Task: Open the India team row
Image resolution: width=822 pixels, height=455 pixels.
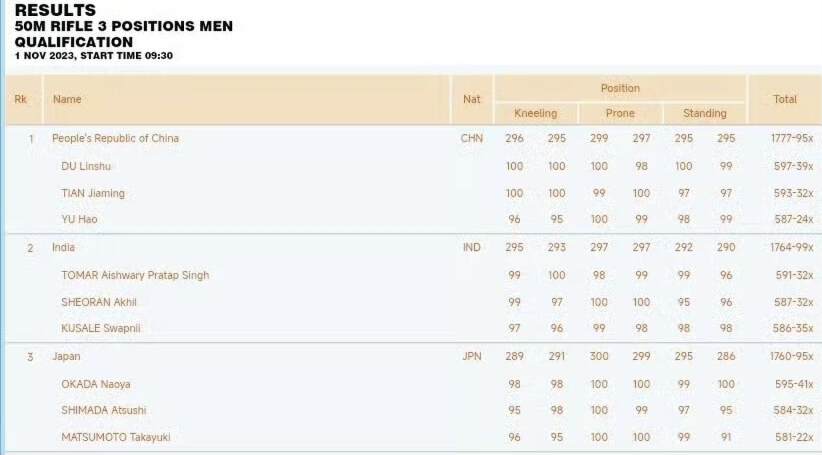Action: tap(63, 247)
